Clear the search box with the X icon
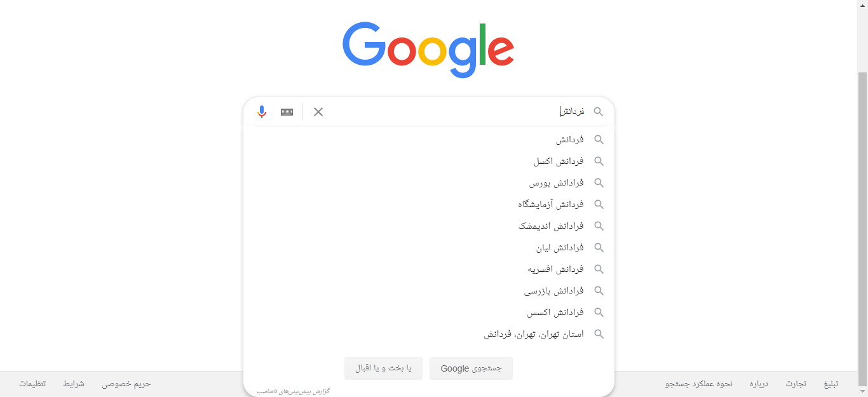 (318, 112)
